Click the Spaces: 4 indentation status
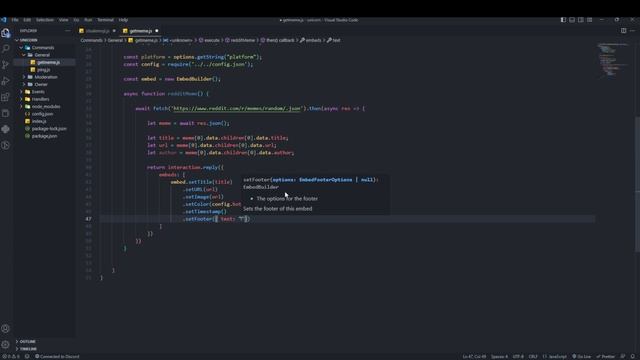Viewport: 640px width, 360px height. 499,356
